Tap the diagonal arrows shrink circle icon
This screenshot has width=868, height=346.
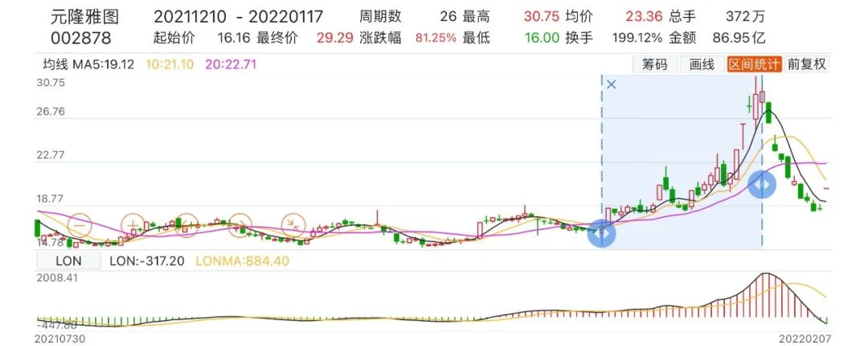293,225
